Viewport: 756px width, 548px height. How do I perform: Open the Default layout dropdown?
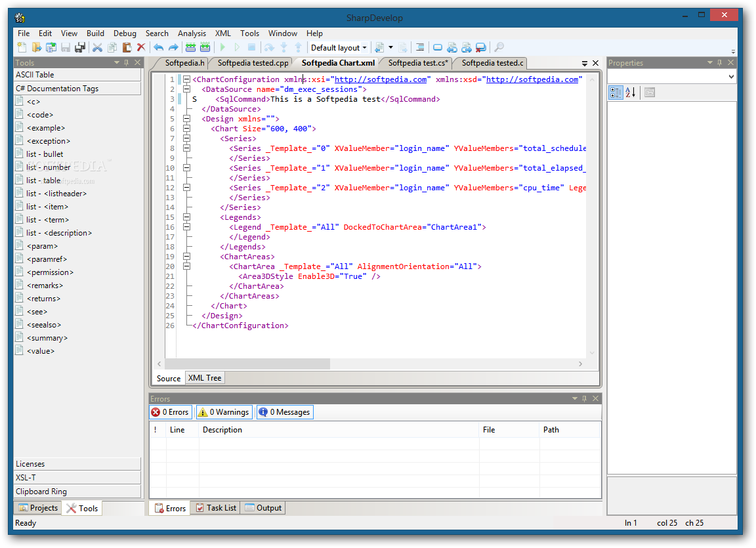(x=339, y=48)
